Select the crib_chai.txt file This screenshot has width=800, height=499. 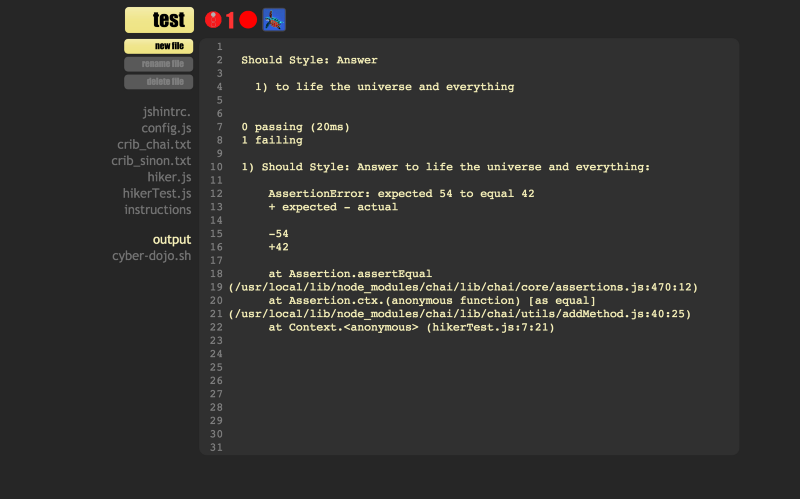point(154,144)
